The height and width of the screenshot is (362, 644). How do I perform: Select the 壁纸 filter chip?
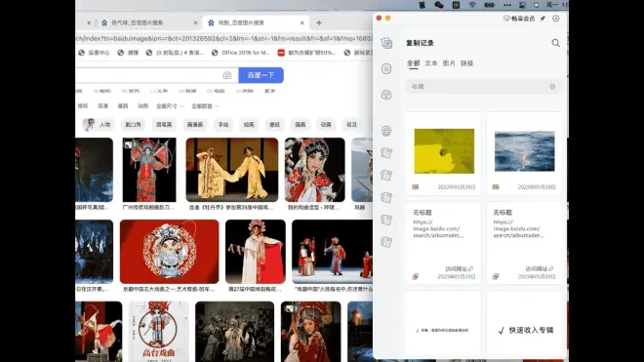(x=274, y=125)
